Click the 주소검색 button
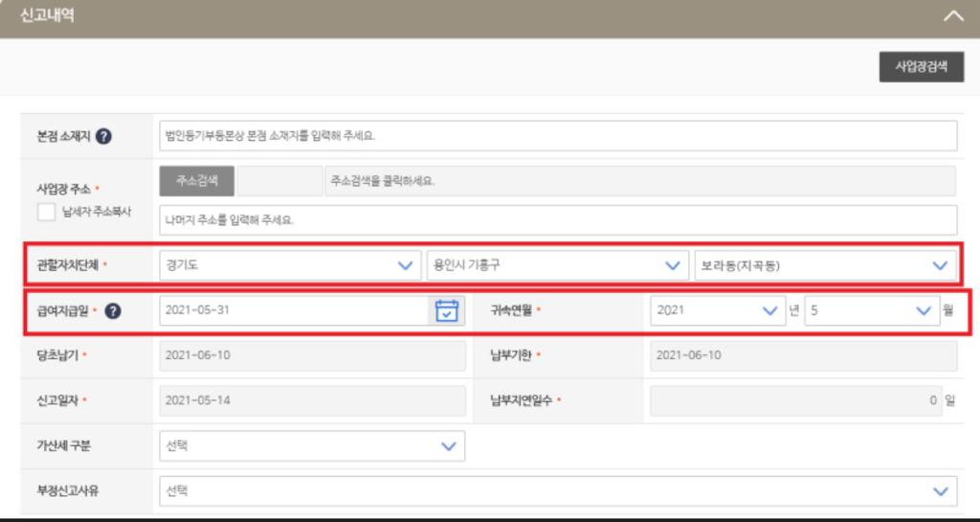The width and height of the screenshot is (980, 522). pos(197,180)
